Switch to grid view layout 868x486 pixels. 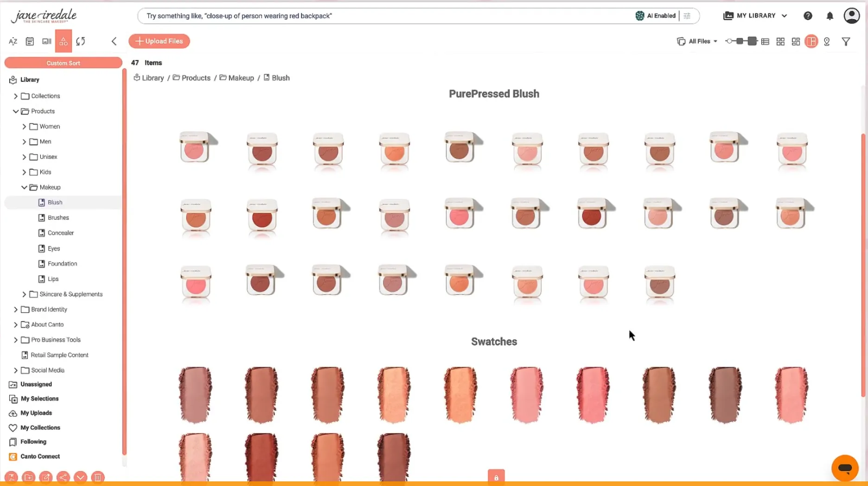click(x=780, y=42)
